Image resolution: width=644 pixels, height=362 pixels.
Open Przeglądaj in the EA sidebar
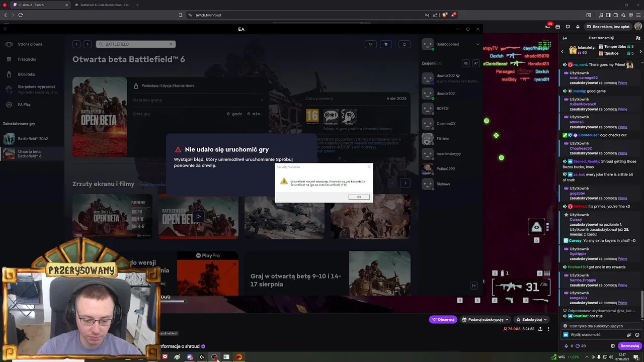pyautogui.click(x=32, y=59)
